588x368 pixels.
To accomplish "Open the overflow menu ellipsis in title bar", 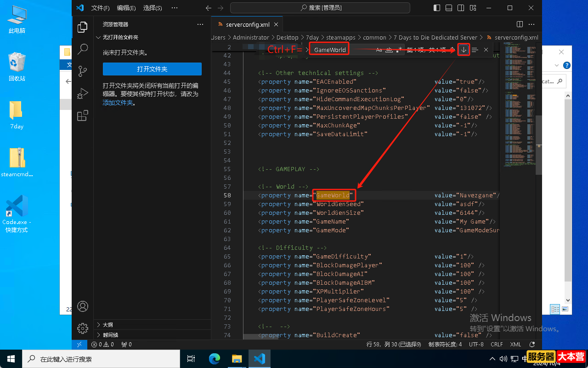I will click(175, 8).
